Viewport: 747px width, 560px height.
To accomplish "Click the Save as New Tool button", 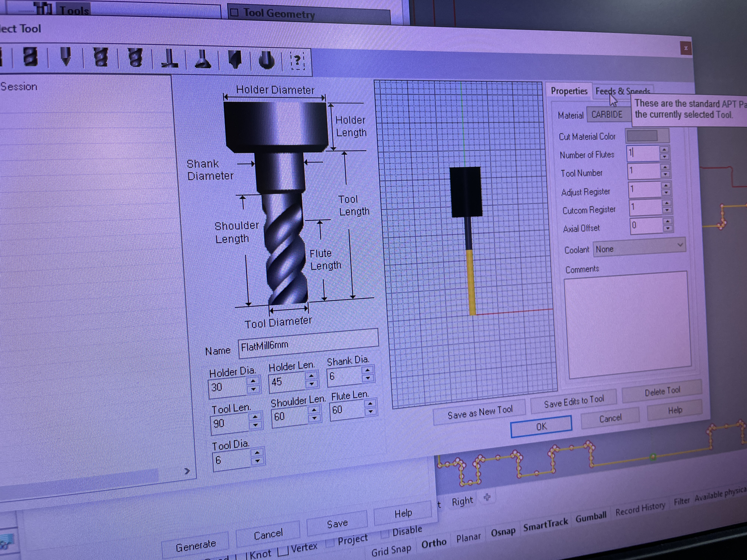I will [480, 412].
